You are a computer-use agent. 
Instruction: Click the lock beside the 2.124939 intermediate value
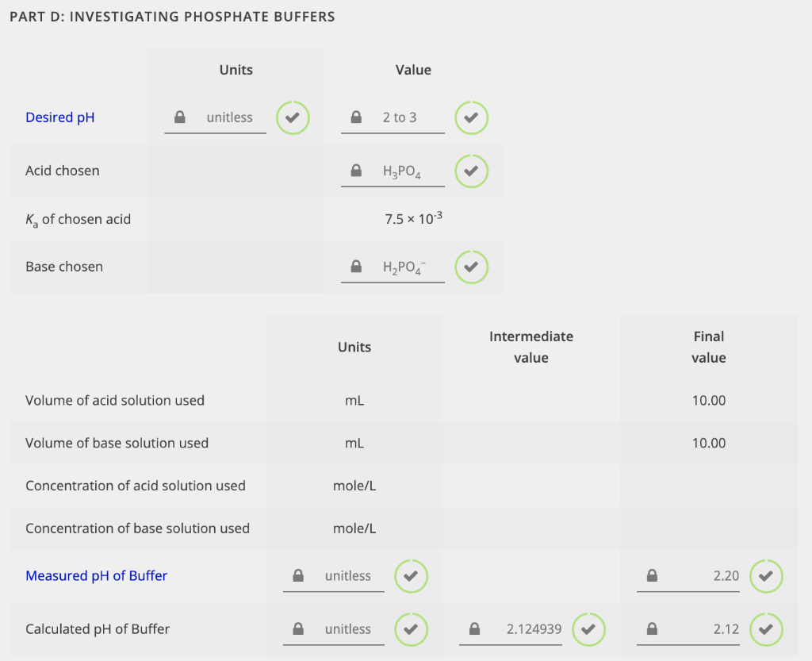coord(474,628)
